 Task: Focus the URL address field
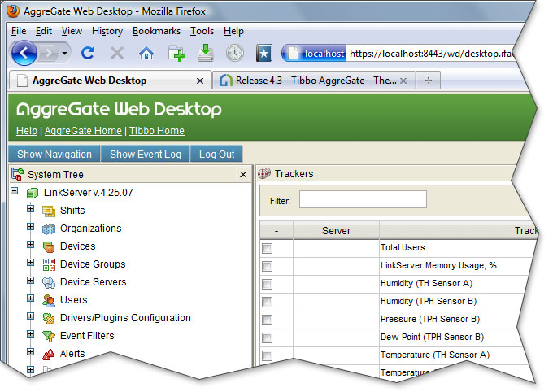(x=432, y=54)
